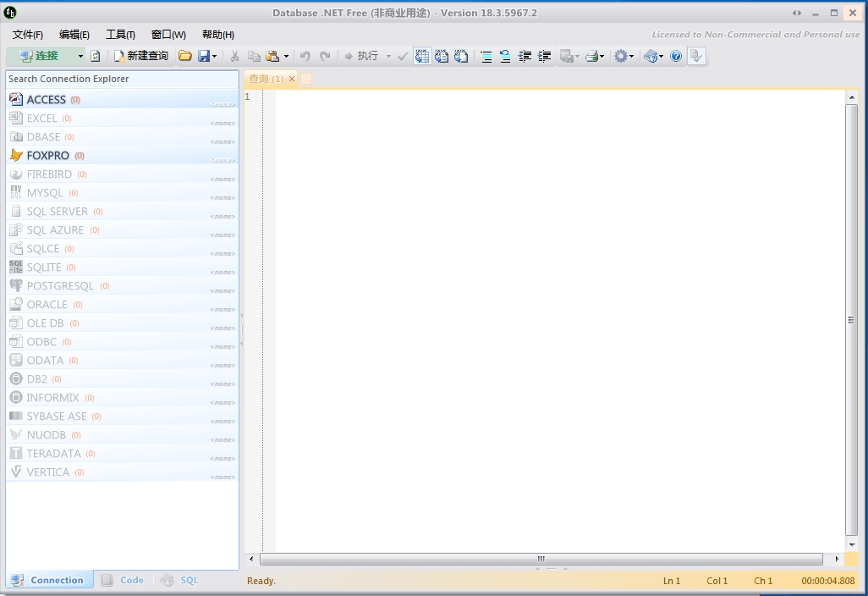
Task: Open print options via the printer icon
Action: tap(591, 56)
